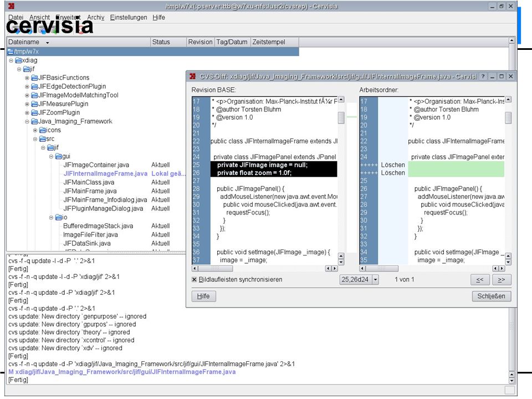The height and width of the screenshot is (399, 532).
Task: Click the io folder icon
Action: [59, 217]
